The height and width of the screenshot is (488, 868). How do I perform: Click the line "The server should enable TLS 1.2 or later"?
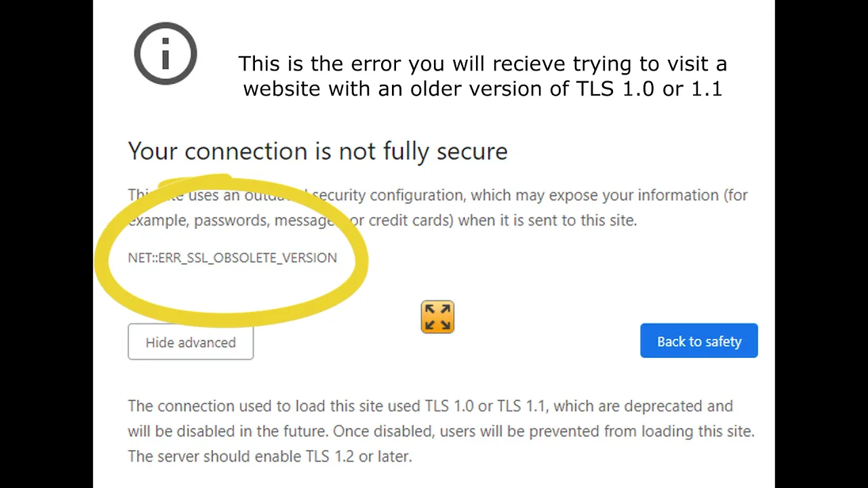tap(269, 456)
